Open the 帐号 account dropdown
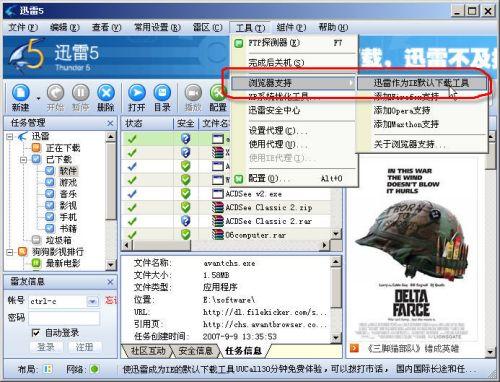Screen dimensions: 500x382 (92, 302)
